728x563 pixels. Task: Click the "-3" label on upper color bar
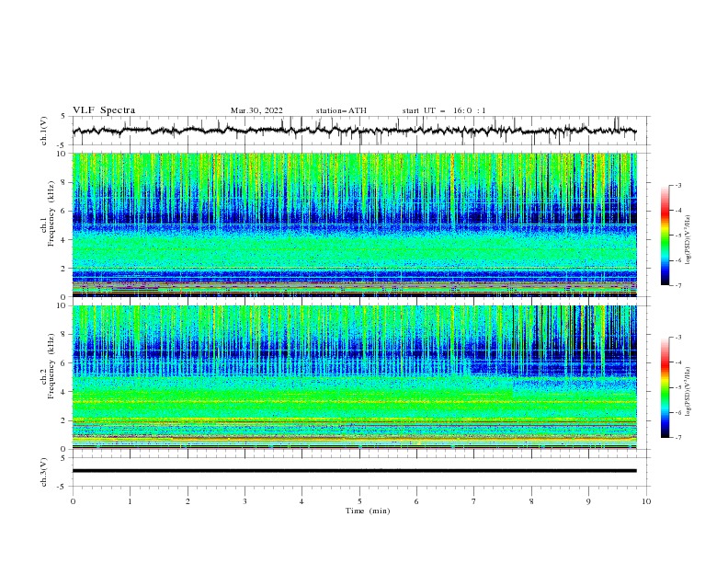pos(677,185)
